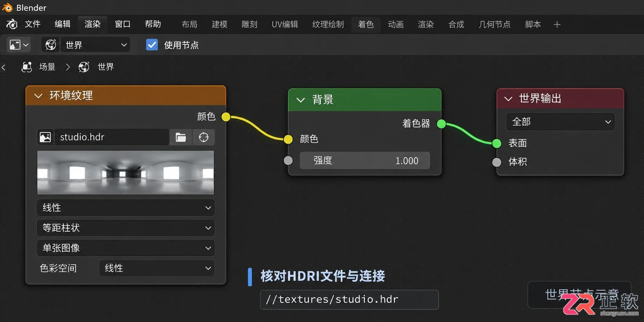
Task: Click the yellow 颜色 output socket on 环境纹理
Action: [226, 117]
